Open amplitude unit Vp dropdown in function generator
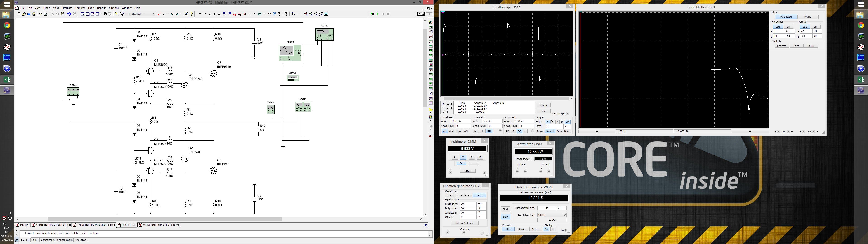868x244 pixels. tap(481, 213)
